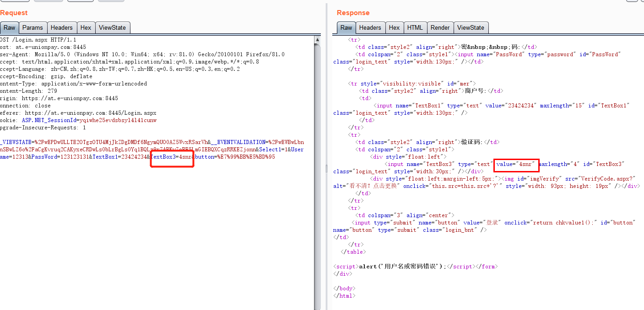644x310 pixels.
Task: Click the Upgrade-Insecure-Requests: 1 line
Action: pos(43,128)
